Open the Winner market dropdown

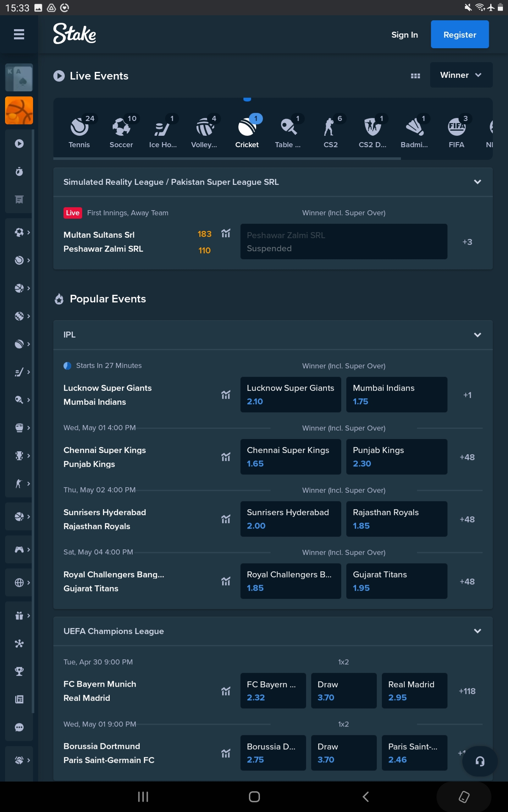click(x=461, y=75)
